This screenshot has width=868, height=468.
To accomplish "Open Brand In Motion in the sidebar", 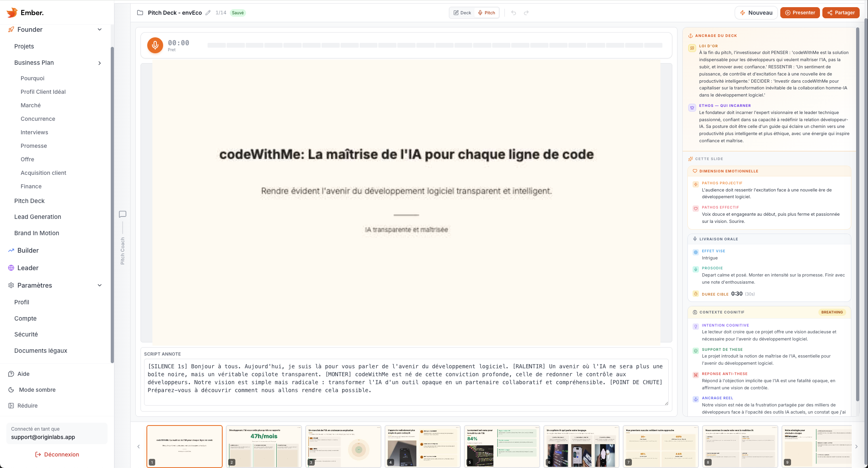I will [x=37, y=233].
